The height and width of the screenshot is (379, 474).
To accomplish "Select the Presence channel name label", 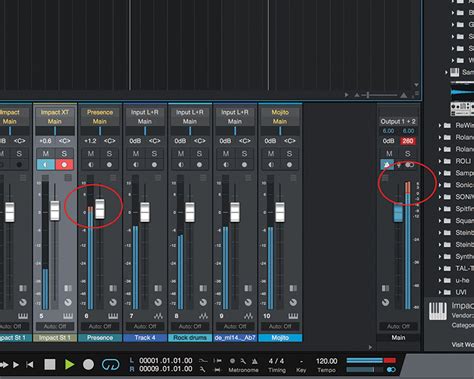I will pos(100,338).
